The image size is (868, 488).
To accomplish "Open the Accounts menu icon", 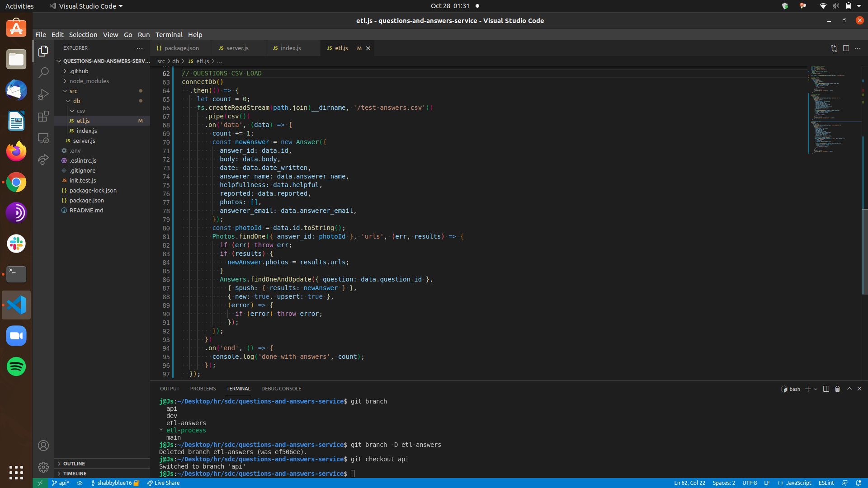I will click(x=43, y=446).
